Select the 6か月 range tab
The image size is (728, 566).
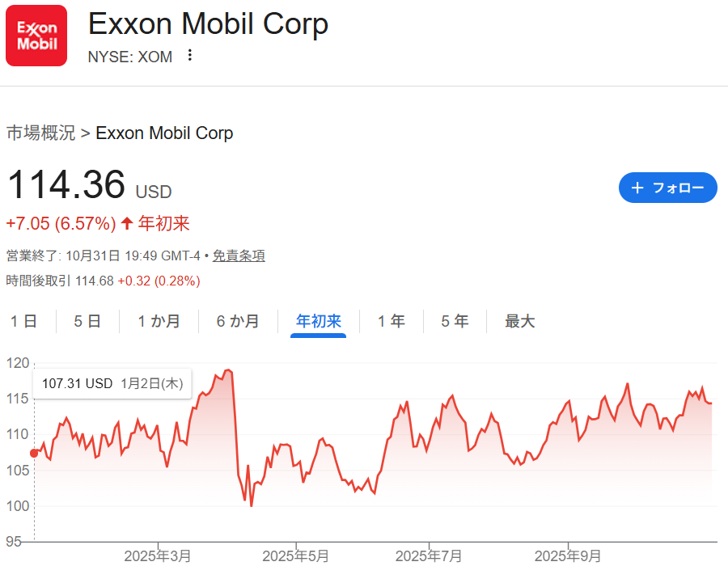[x=238, y=322]
